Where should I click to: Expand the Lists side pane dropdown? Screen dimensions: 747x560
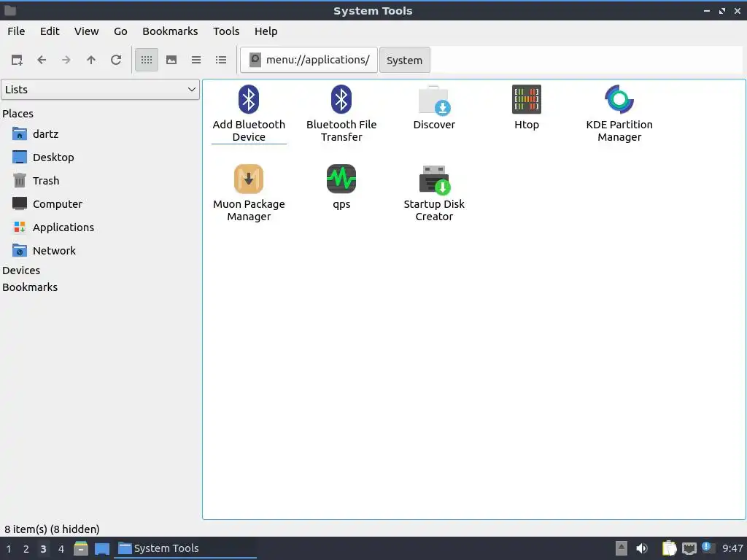(100, 90)
